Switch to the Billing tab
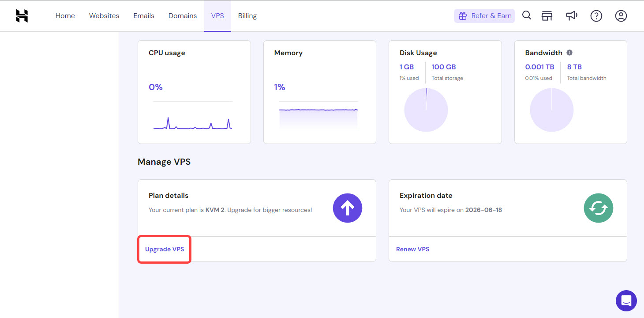Image resolution: width=644 pixels, height=318 pixels. coord(247,15)
